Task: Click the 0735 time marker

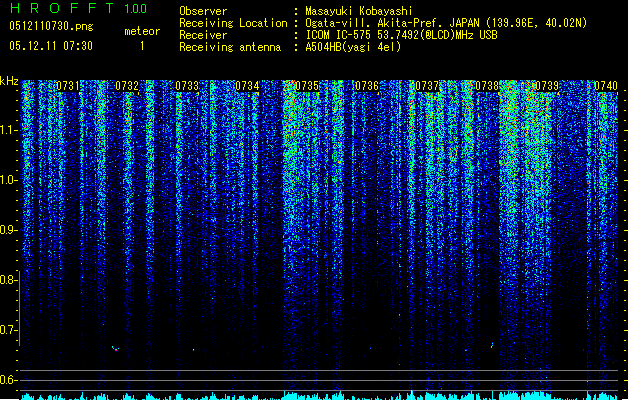Action: tap(307, 86)
